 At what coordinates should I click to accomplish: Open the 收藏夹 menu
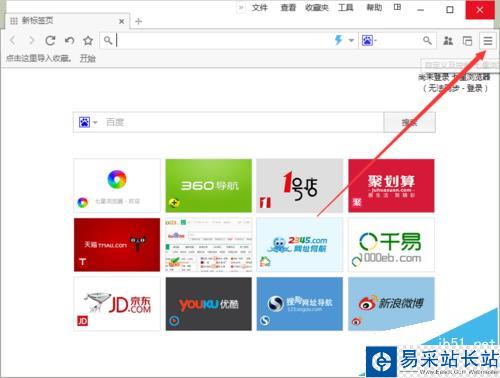click(317, 8)
